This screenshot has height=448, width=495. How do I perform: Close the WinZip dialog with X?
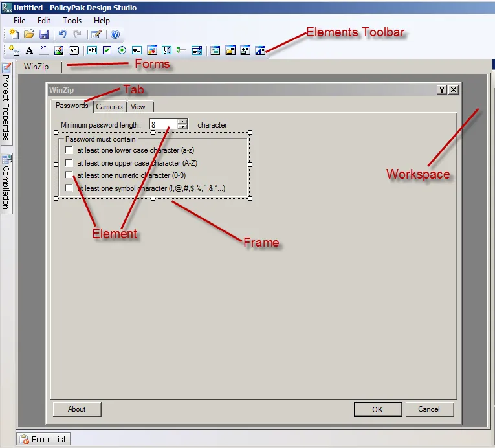[x=454, y=90]
